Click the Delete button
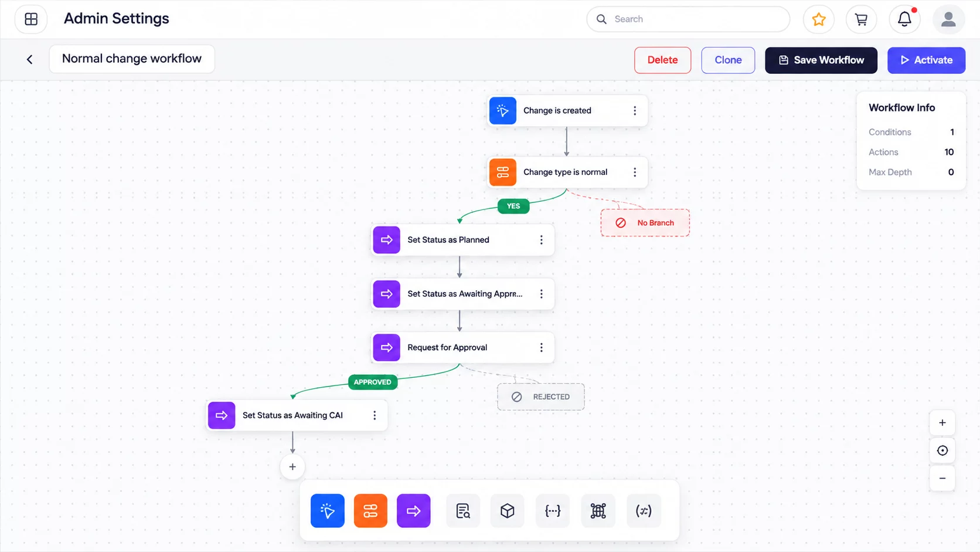Image resolution: width=980 pixels, height=552 pixels. tap(662, 60)
